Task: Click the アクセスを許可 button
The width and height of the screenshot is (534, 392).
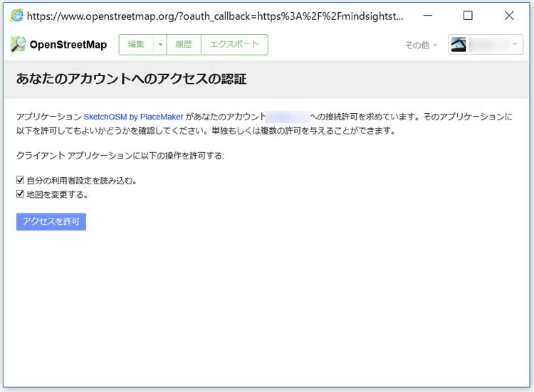Action: (x=51, y=221)
